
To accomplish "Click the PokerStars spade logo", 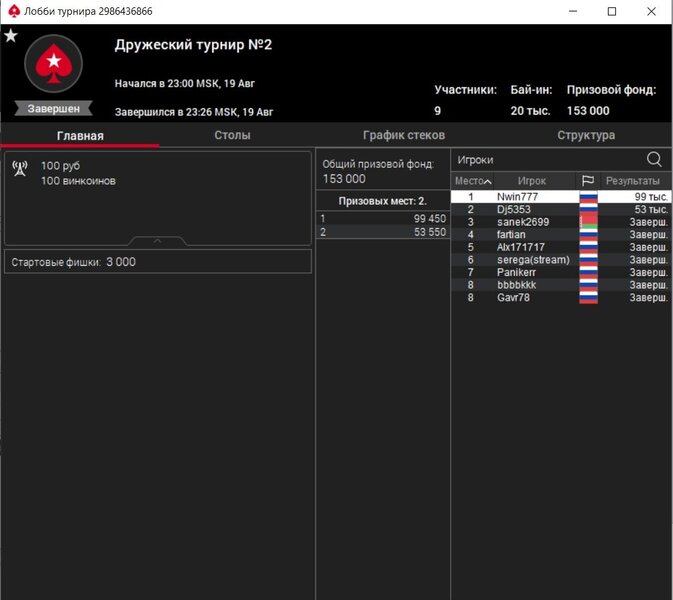I will [52, 66].
